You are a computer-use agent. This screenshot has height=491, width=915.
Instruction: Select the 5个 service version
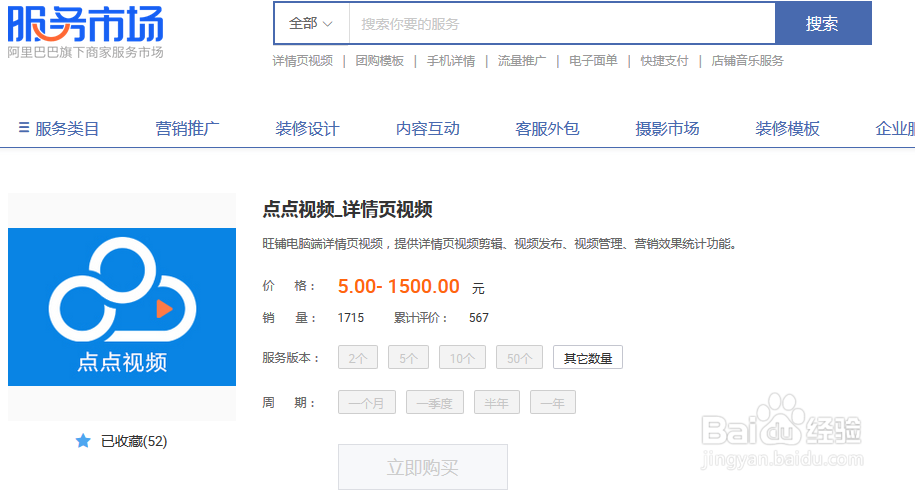408,358
